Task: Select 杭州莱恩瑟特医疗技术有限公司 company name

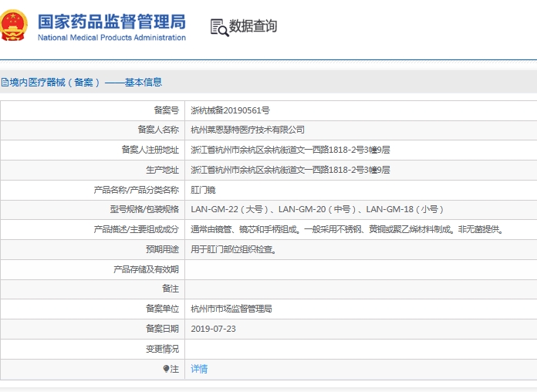Action: tap(248, 130)
